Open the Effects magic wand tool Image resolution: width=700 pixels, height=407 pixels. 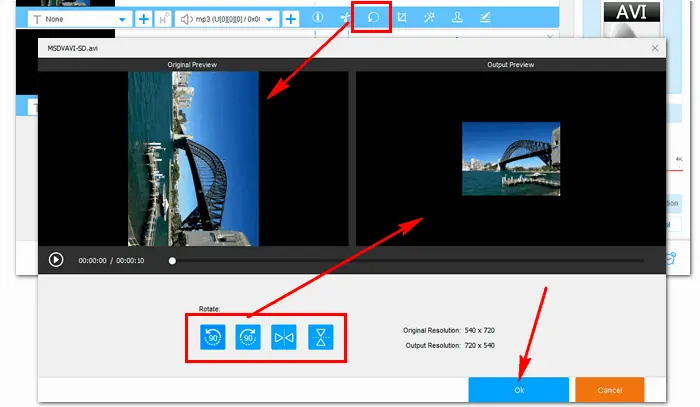click(x=429, y=18)
